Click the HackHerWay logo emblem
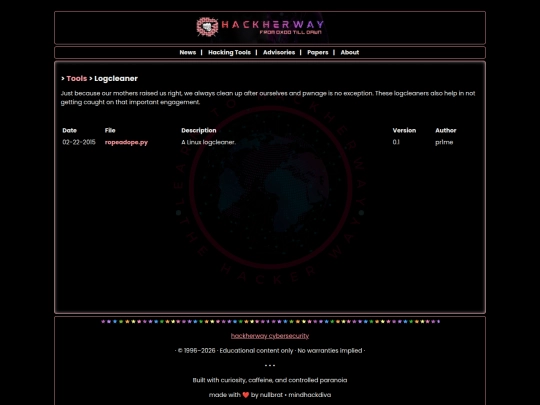 [207, 27]
